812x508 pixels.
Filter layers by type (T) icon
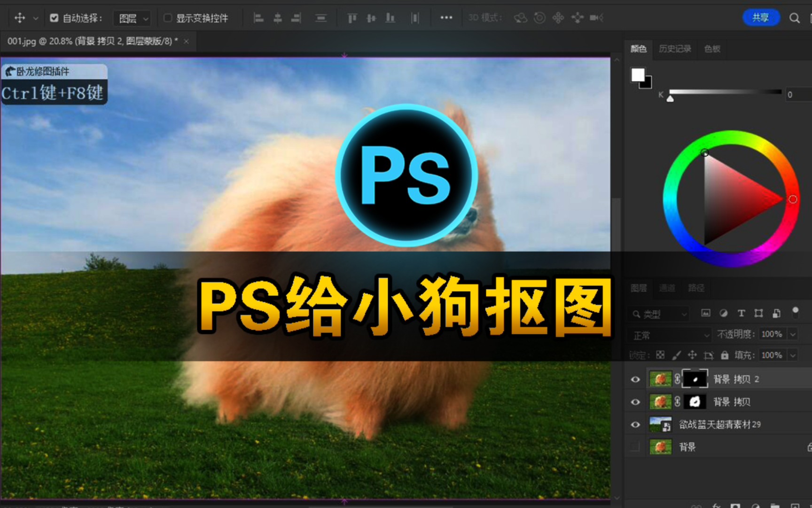pos(741,313)
